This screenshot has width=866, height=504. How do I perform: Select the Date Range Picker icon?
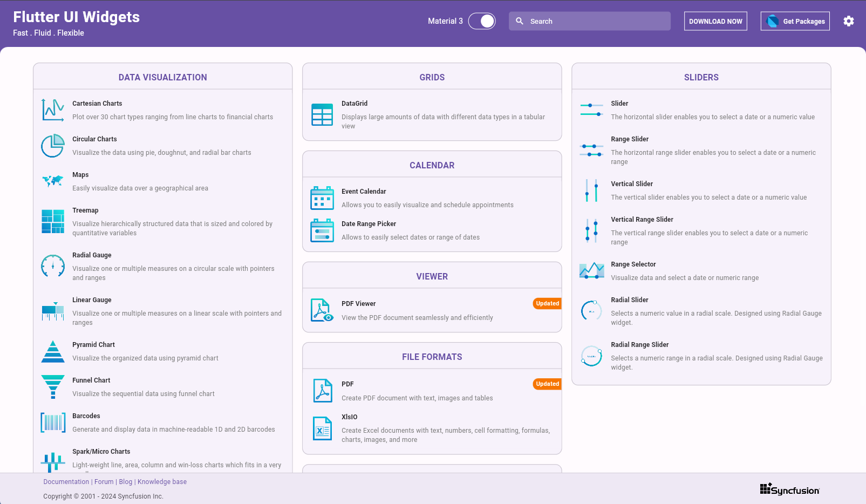[x=322, y=230]
